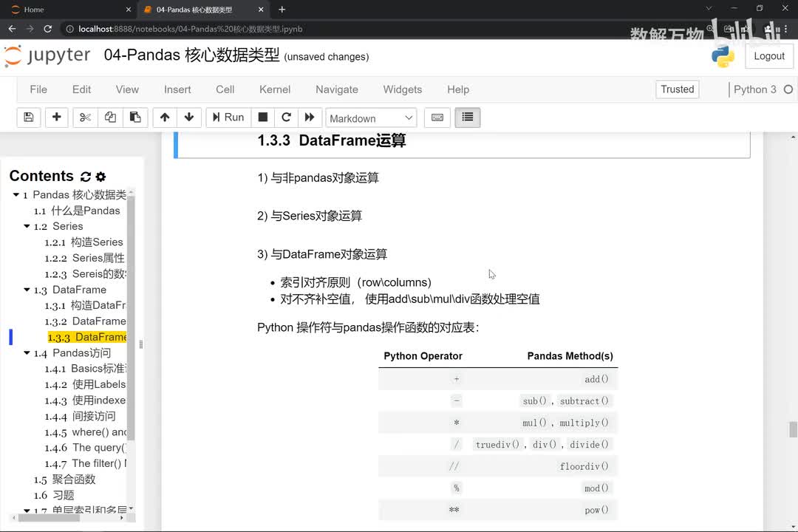Collapse the 1.2 Series section

(x=27, y=226)
